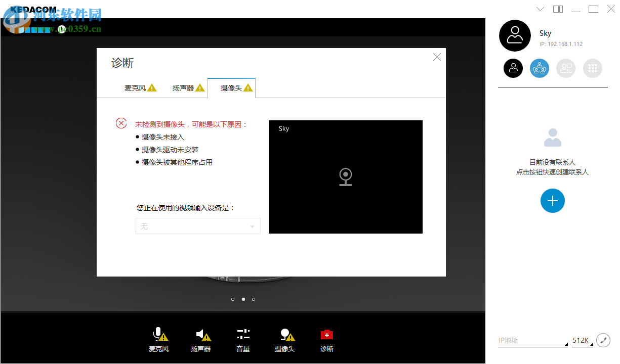Click the webcam icon in preview
Viewport: 620px width, 364px height.
coord(346,177)
